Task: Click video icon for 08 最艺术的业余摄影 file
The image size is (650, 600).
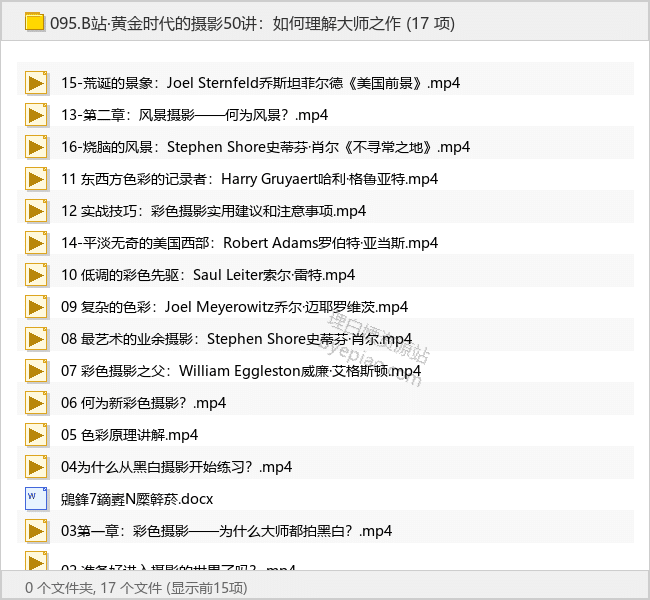Action: (36, 339)
